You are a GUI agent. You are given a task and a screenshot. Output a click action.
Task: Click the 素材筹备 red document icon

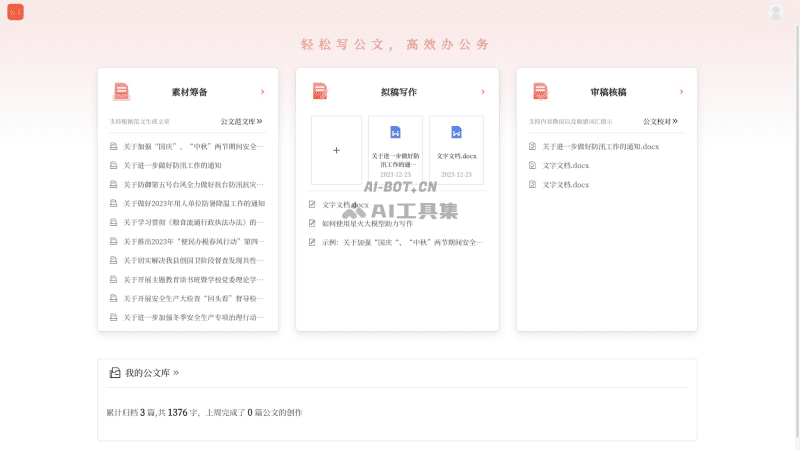pyautogui.click(x=121, y=92)
